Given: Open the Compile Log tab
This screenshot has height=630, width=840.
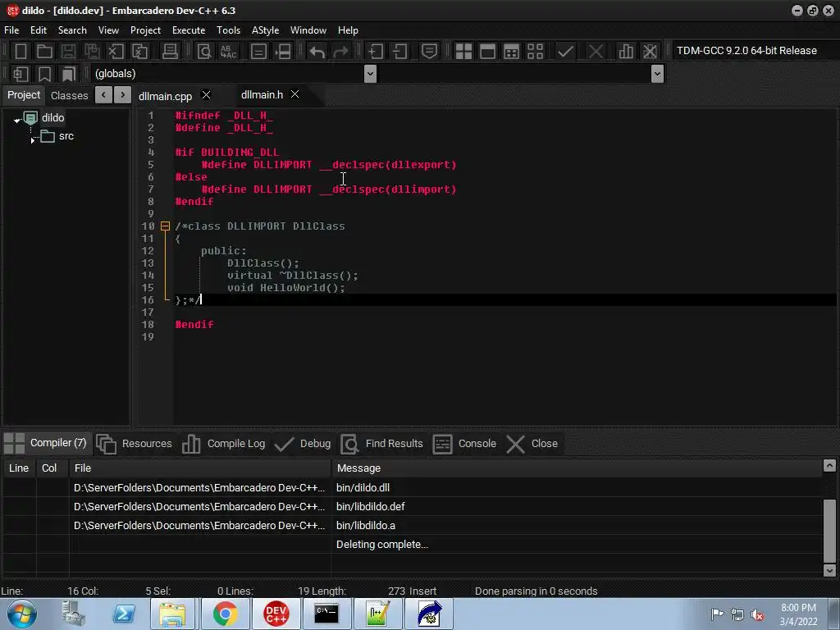Looking at the screenshot, I should point(223,444).
